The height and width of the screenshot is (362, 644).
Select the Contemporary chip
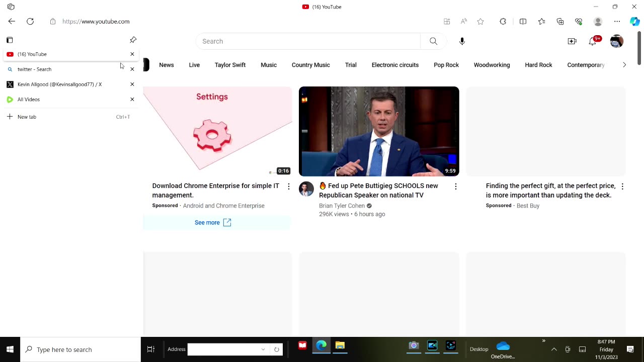(x=586, y=65)
